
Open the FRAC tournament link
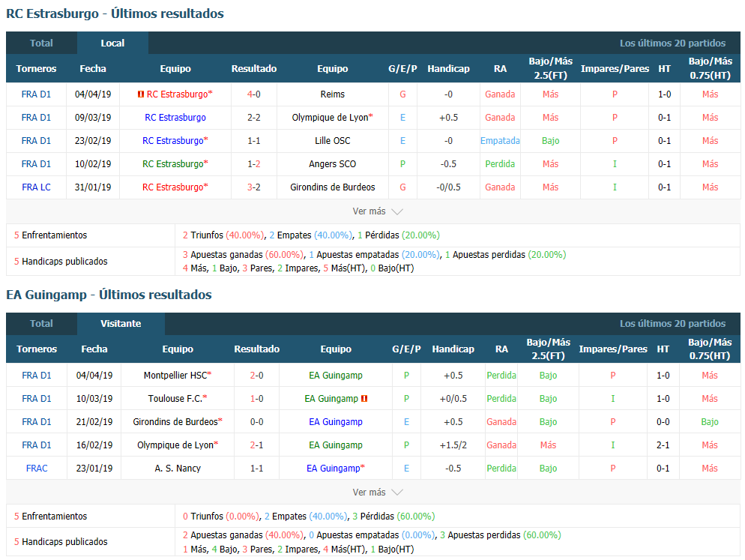pyautogui.click(x=37, y=469)
